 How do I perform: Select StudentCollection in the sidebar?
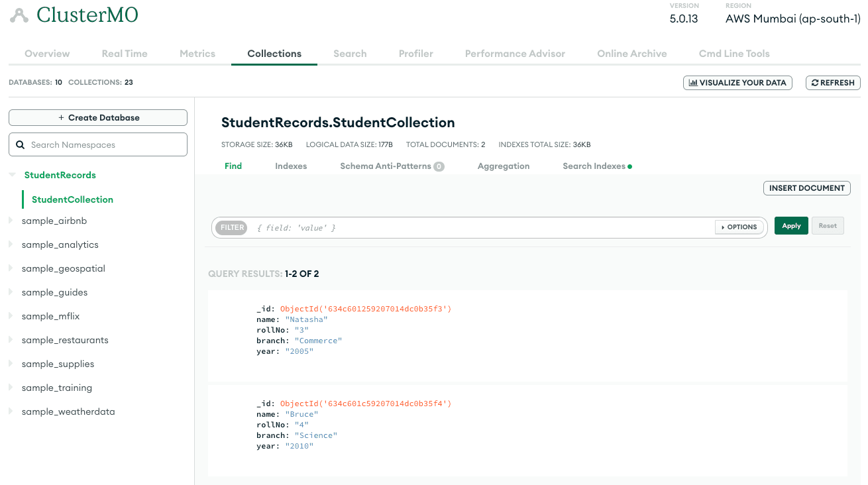[x=72, y=199]
